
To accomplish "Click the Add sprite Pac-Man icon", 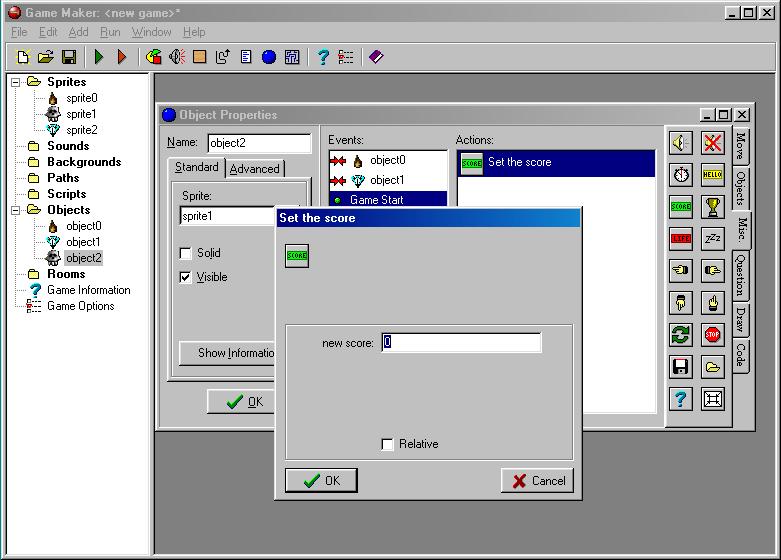I will (x=154, y=58).
